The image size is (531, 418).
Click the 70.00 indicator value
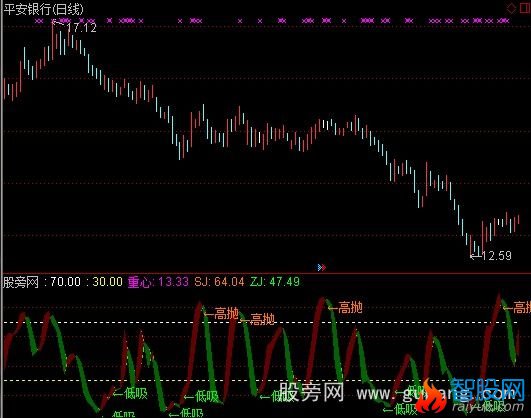pos(65,282)
